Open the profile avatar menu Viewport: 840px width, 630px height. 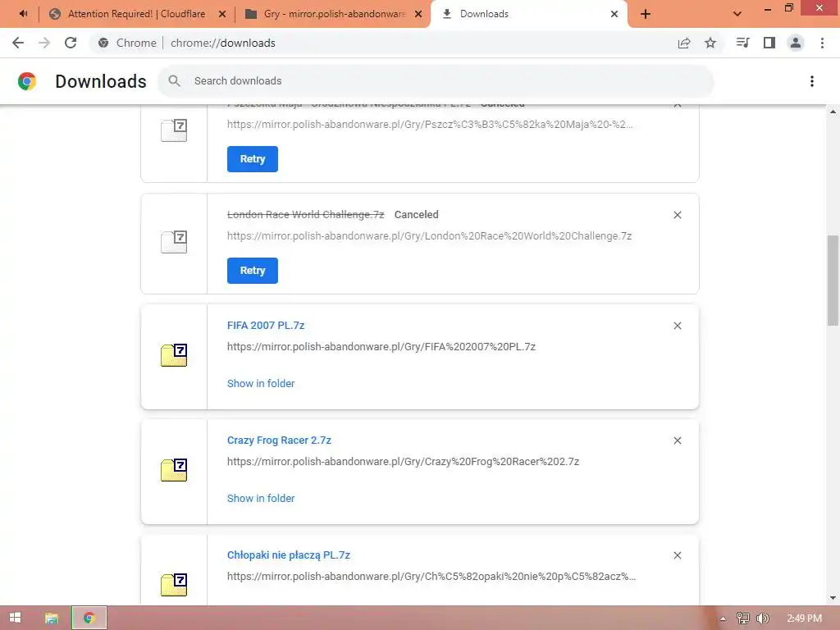pos(796,43)
